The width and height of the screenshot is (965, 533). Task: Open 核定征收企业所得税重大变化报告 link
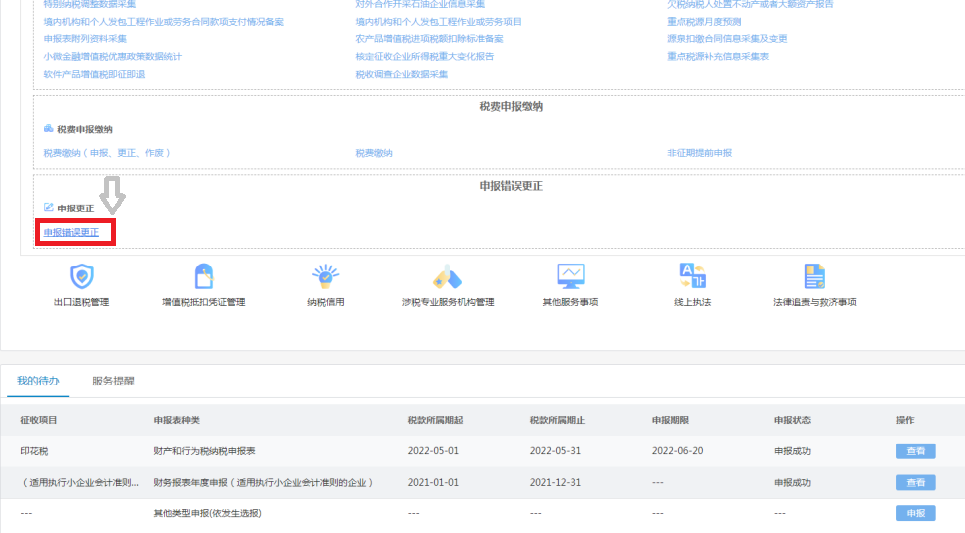click(425, 57)
